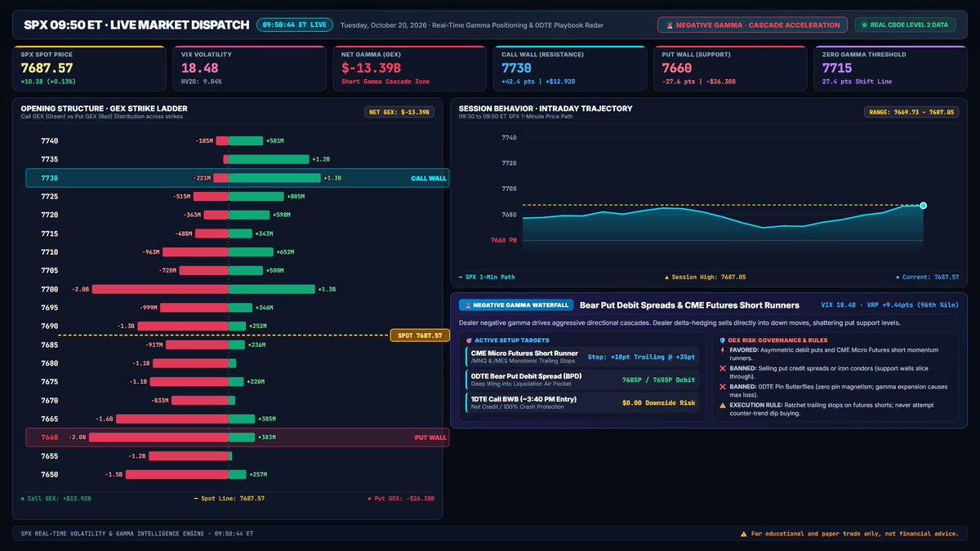The height and width of the screenshot is (551, 980).
Task: Click the Call GEX: +$12.92B ladder legend
Action: point(56,497)
